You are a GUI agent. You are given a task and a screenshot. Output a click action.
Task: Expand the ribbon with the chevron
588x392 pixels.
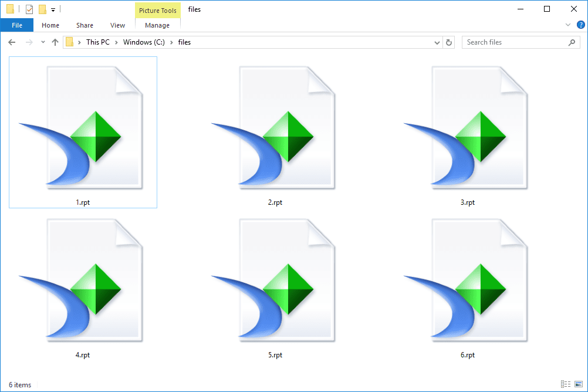coord(568,25)
